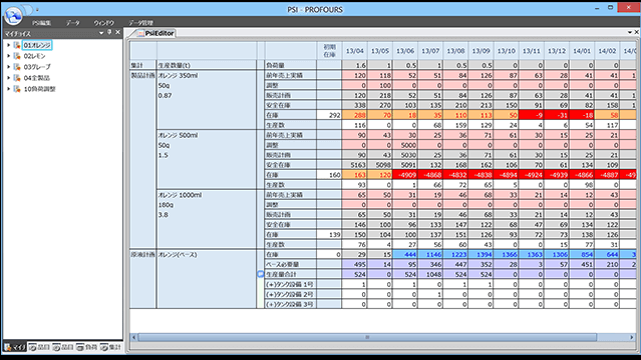Open the データ管理 menu
Image resolution: width=641 pixels, height=360 pixels.
coord(141,23)
